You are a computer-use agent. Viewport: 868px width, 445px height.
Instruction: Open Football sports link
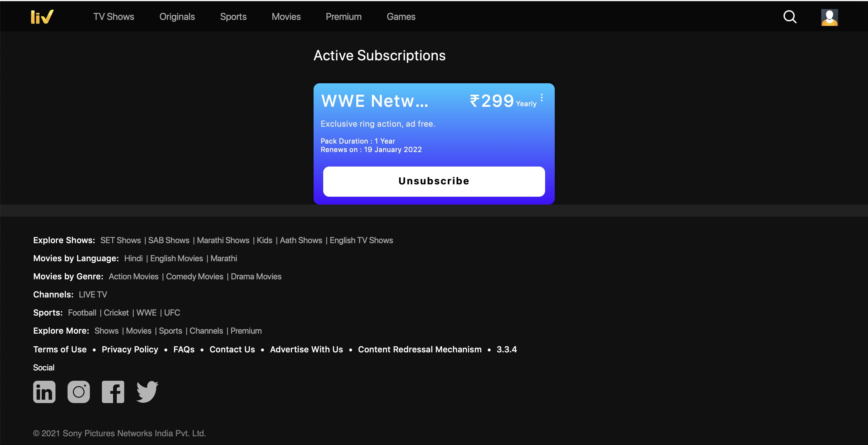[82, 313]
